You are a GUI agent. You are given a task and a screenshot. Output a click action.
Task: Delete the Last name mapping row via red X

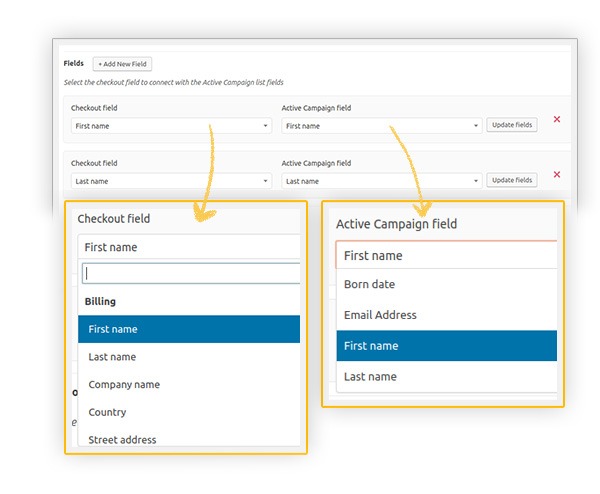tap(557, 175)
